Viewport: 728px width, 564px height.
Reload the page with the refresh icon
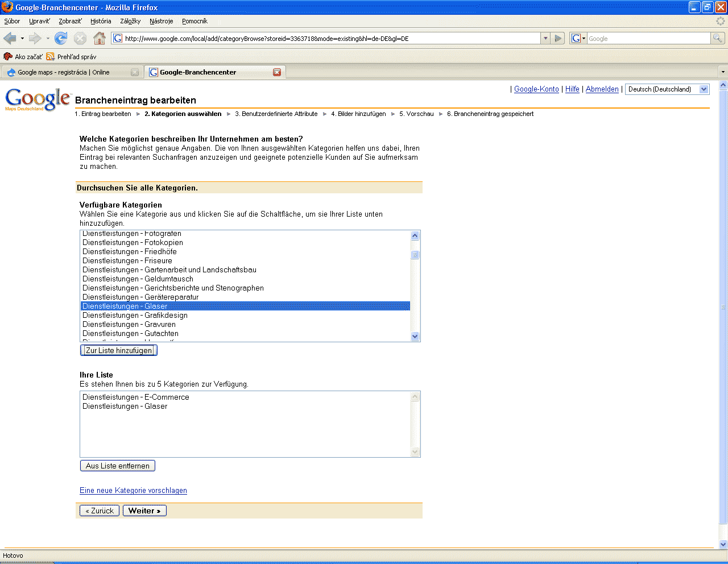pos(61,38)
